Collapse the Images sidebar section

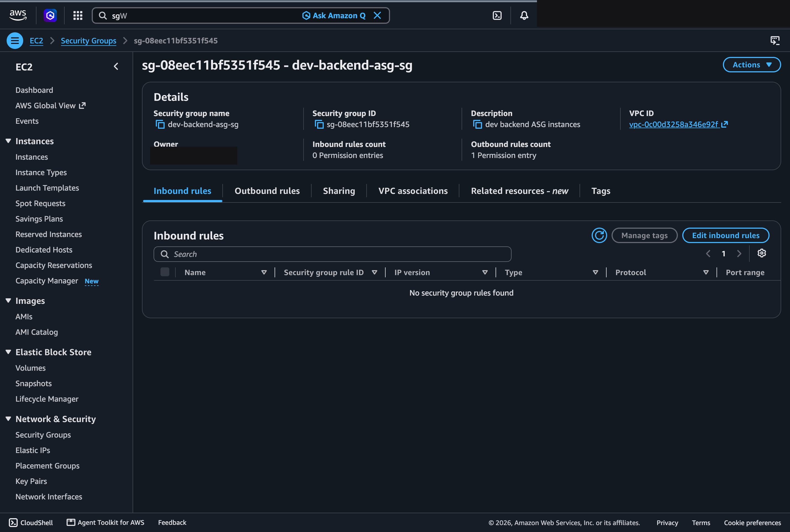tap(9, 301)
